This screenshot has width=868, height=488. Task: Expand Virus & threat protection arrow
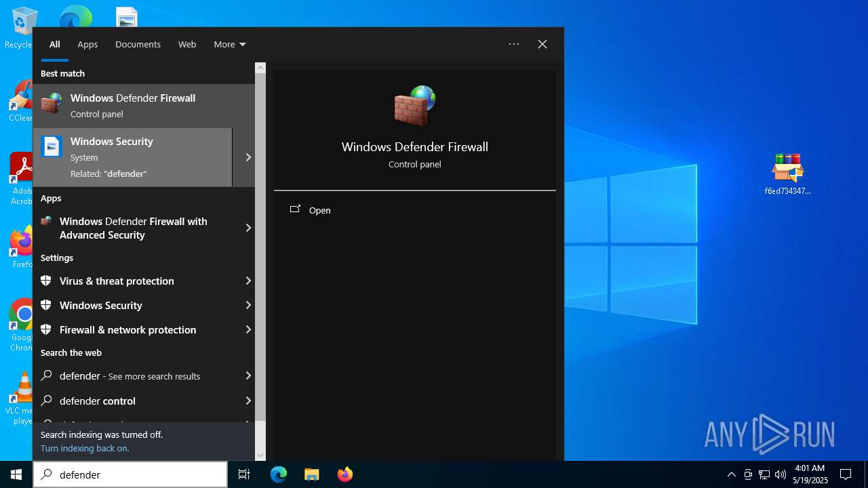pos(248,281)
